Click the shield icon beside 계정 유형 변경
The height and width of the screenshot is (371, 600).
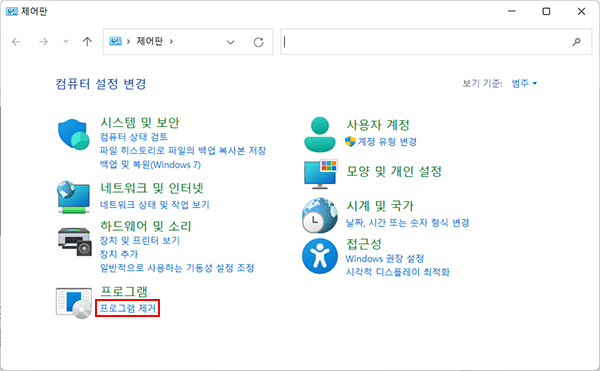[350, 142]
